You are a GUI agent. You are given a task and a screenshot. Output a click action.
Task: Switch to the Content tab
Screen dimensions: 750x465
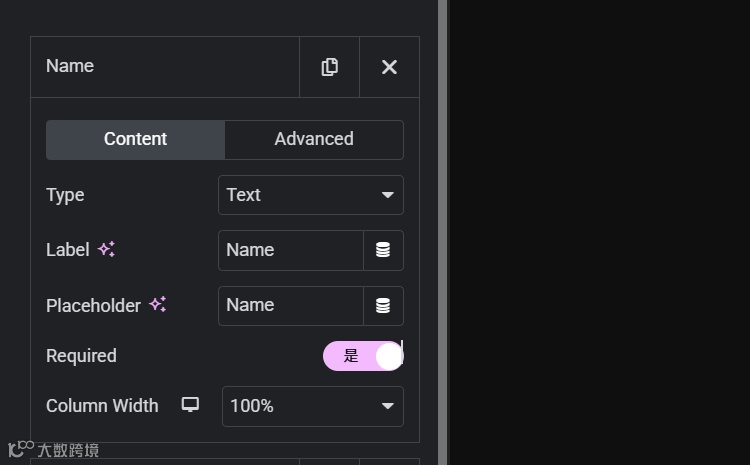point(135,139)
